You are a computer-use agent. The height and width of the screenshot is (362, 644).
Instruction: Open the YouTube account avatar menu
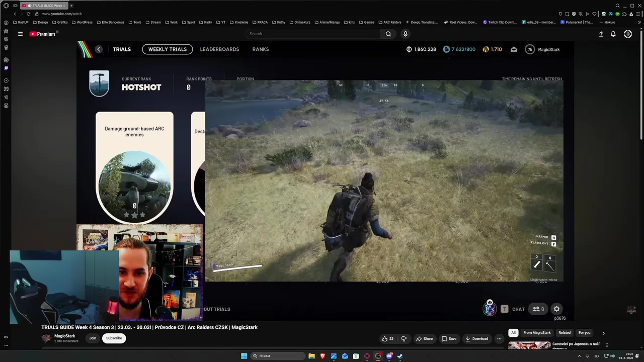628,34
